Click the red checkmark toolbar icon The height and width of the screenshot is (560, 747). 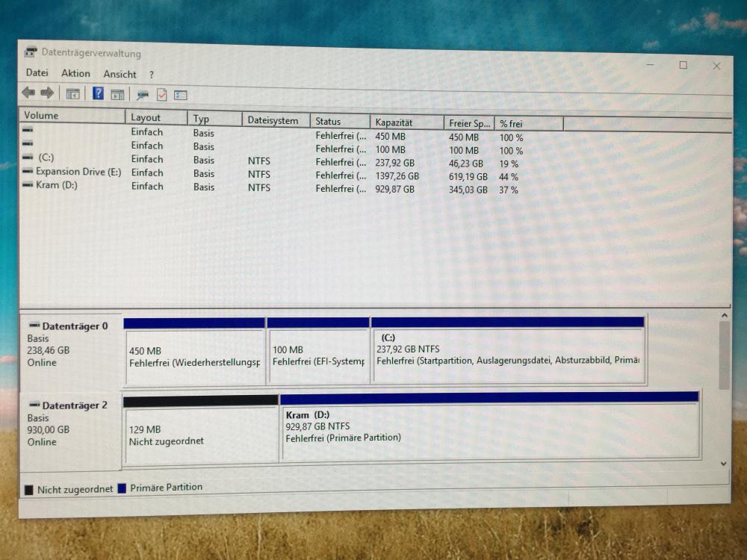pyautogui.click(x=161, y=95)
